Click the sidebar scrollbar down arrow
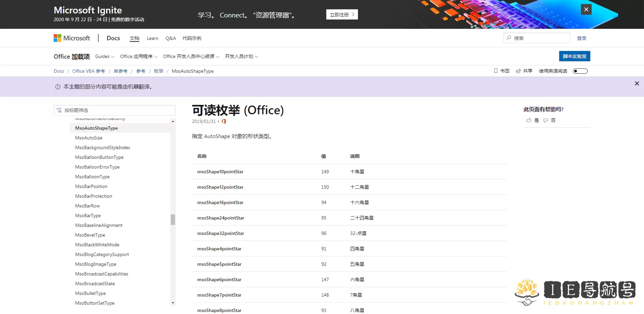Image resolution: width=644 pixels, height=314 pixels. click(x=173, y=303)
